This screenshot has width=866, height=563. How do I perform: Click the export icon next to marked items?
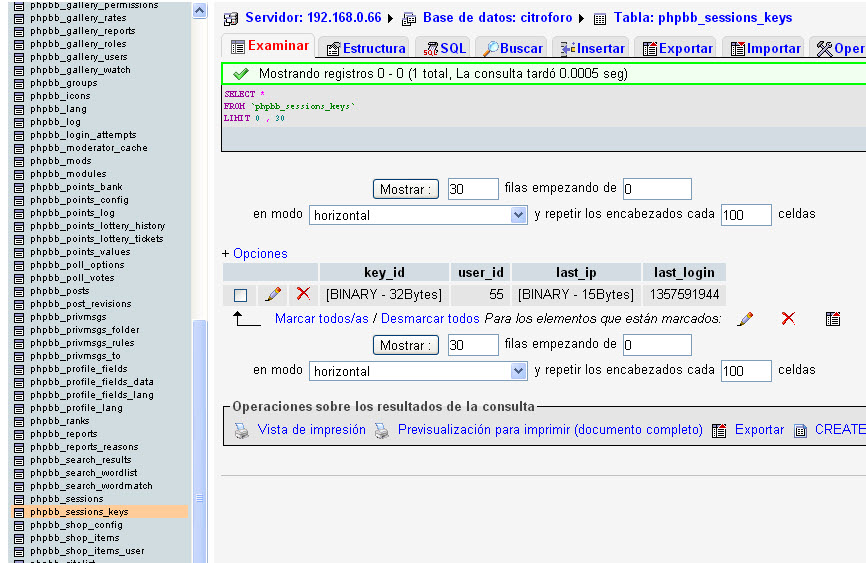tap(832, 319)
